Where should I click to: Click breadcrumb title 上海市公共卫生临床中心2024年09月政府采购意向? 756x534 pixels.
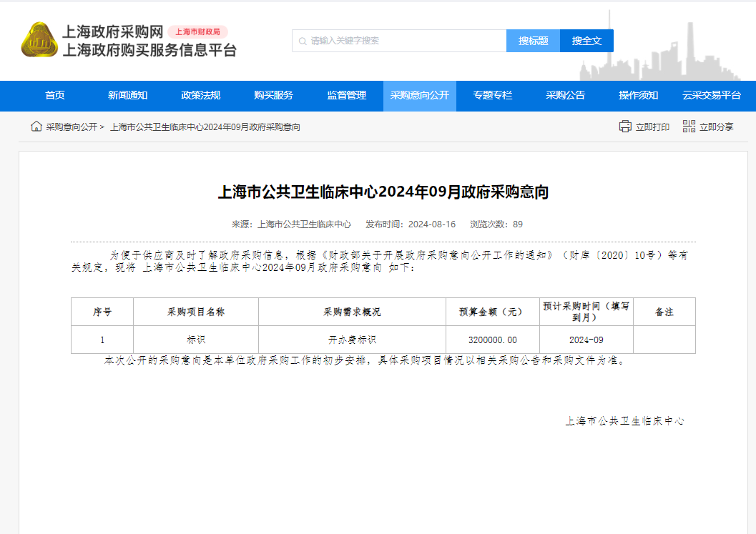pos(205,127)
